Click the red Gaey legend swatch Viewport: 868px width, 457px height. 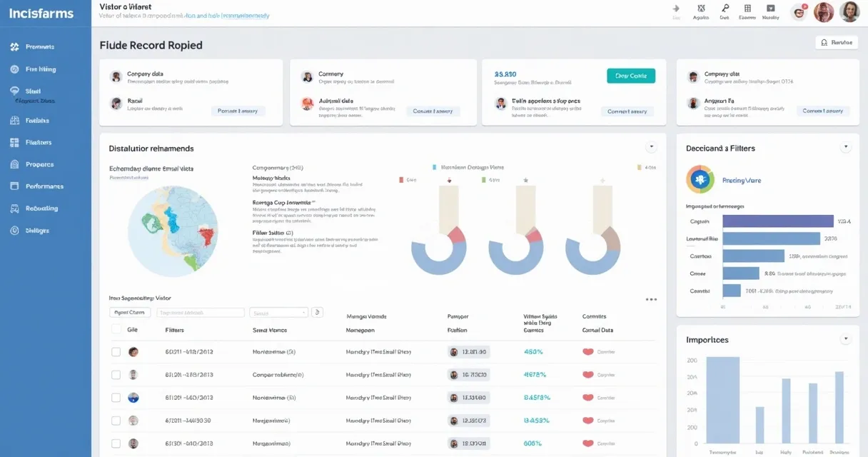(x=401, y=181)
